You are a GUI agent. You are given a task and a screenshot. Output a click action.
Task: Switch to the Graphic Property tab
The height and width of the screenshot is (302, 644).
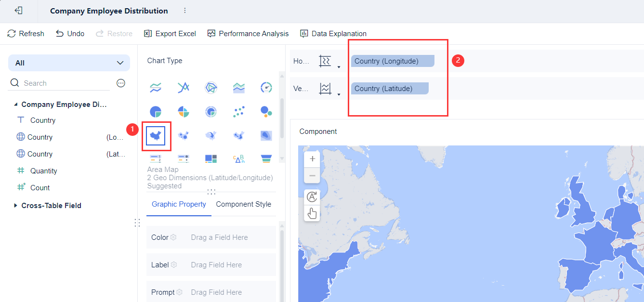pyautogui.click(x=179, y=204)
